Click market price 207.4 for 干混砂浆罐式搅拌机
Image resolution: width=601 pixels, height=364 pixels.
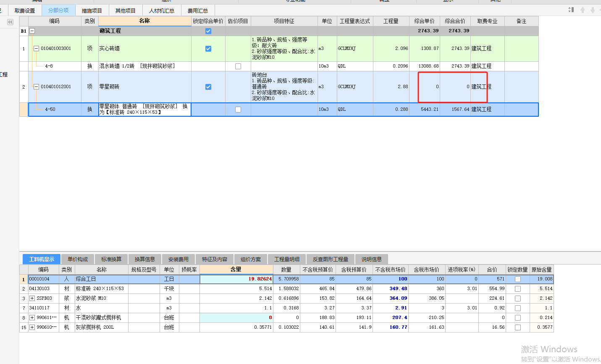coord(391,318)
